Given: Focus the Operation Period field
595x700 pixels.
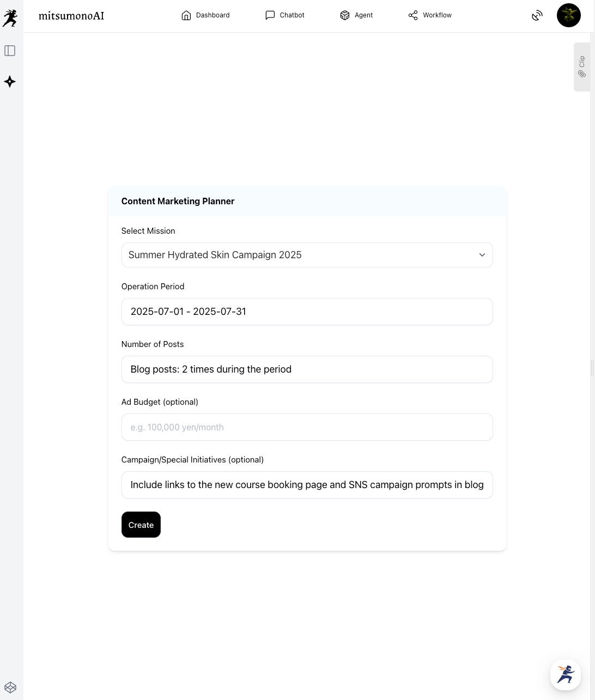Looking at the screenshot, I should pos(307,312).
